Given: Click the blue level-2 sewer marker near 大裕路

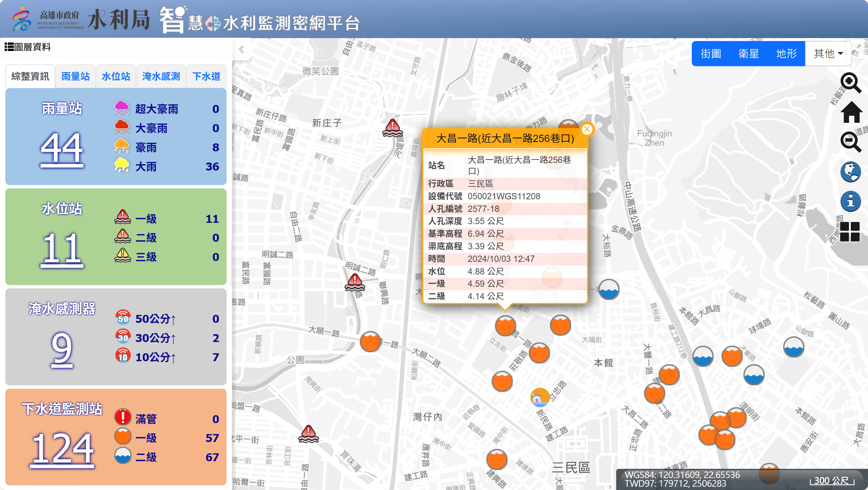Looking at the screenshot, I should pos(609,289).
